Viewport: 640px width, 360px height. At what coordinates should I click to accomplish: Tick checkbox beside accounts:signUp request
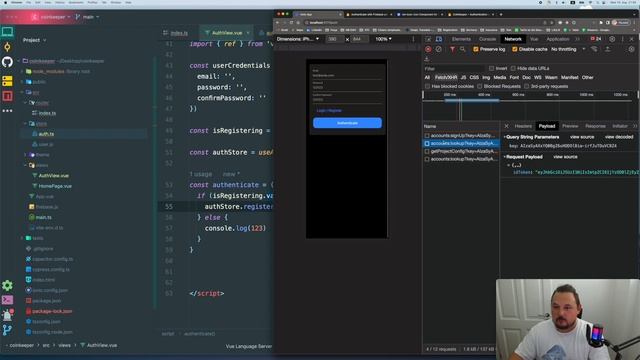tap(427, 136)
